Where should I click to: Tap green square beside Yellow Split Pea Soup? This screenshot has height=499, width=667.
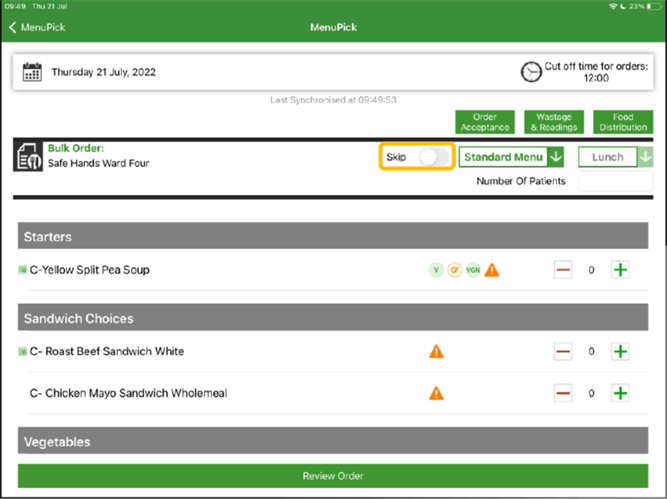point(23,270)
